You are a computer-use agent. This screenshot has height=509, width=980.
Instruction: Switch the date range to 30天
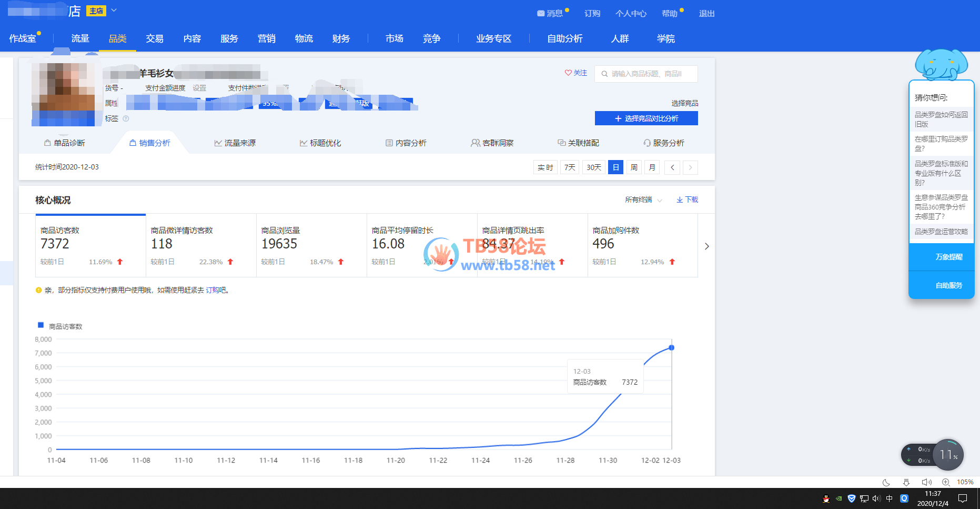tap(593, 167)
